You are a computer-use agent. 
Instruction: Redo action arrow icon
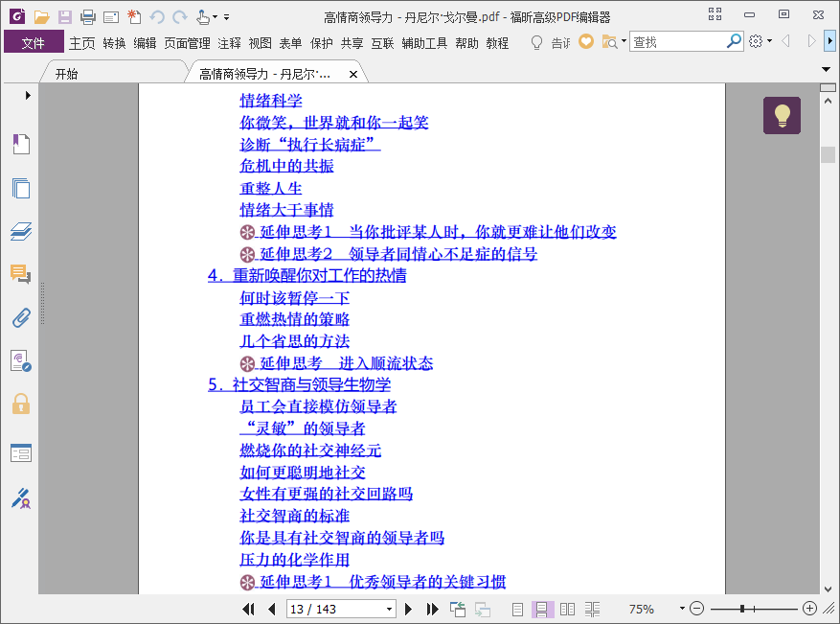(x=180, y=17)
